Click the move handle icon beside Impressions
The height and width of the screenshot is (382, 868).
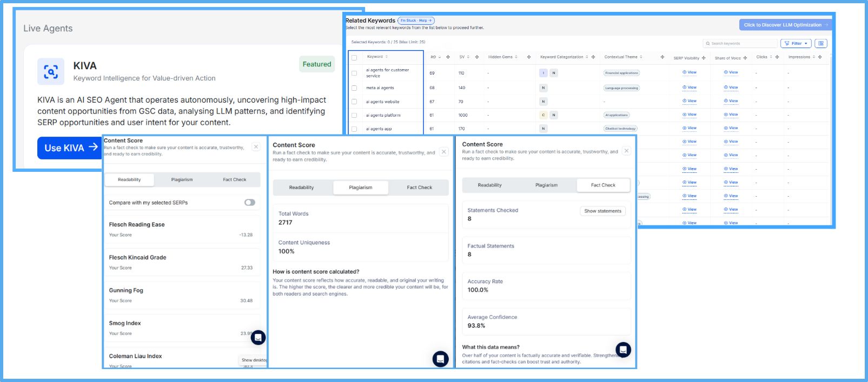(x=820, y=57)
